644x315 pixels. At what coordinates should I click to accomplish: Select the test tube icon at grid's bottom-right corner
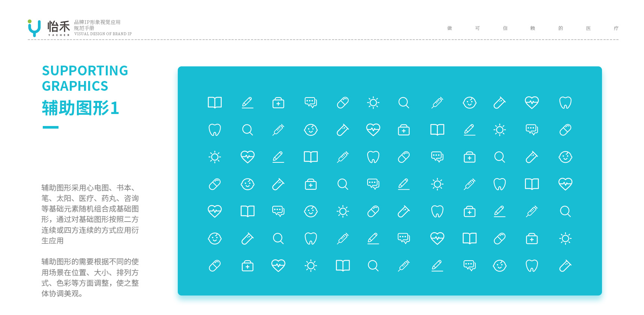click(565, 266)
